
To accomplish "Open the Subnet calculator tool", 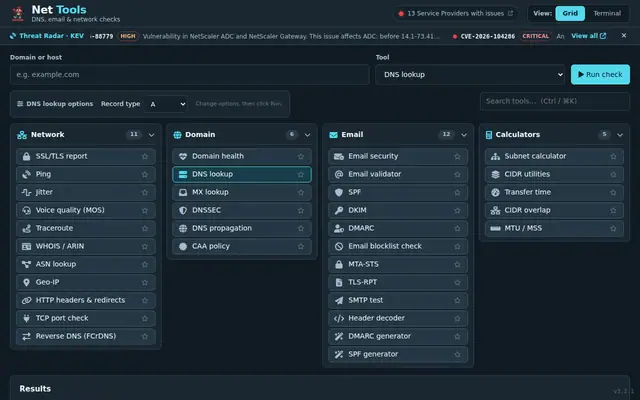I will click(554, 156).
